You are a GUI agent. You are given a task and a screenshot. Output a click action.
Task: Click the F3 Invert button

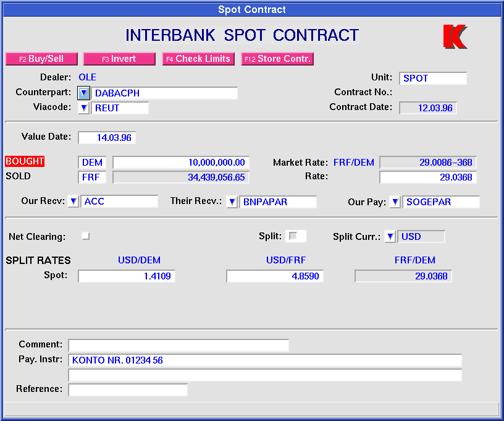[119, 59]
